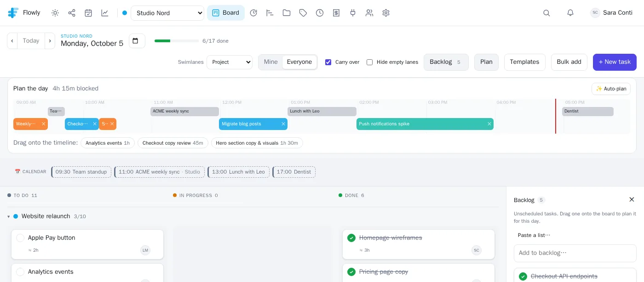Uncheck the Carry over checkbox
Image resolution: width=644 pixels, height=282 pixels.
328,62
